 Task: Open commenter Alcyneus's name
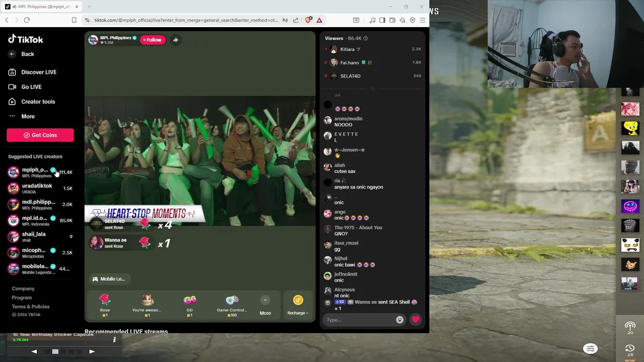pyautogui.click(x=345, y=290)
